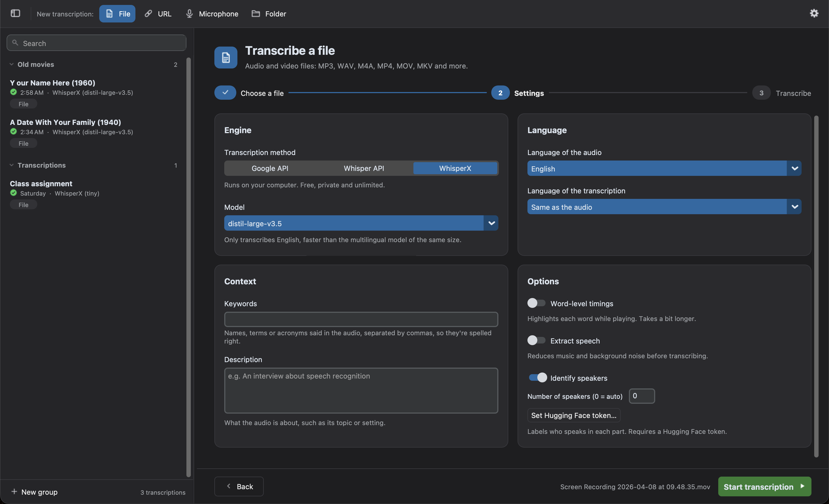Click the step 3 Transcribe badge
This screenshot has width=829, height=504.
(x=761, y=93)
